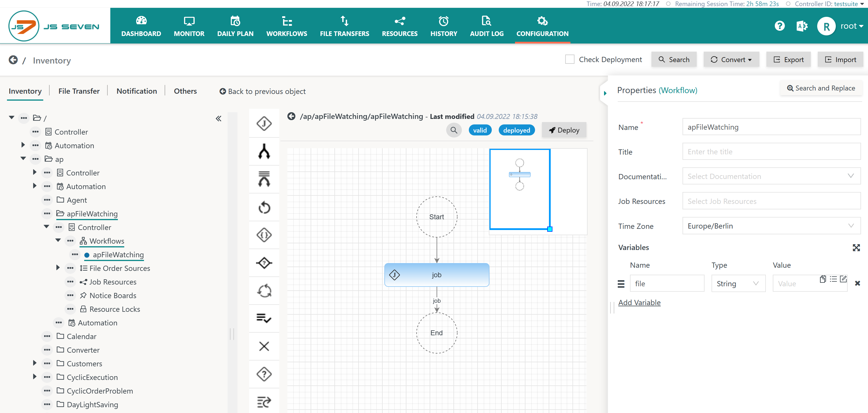Click Search and Replace
The width and height of the screenshot is (868, 413).
(821, 88)
